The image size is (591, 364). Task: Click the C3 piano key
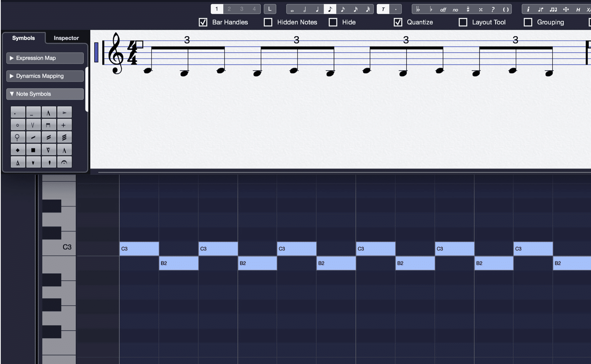pos(59,248)
